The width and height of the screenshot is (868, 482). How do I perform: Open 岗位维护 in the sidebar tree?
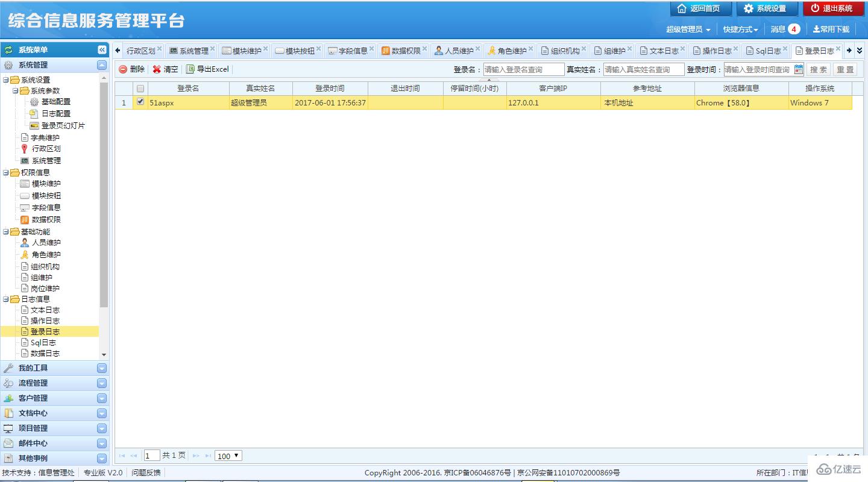[x=45, y=288]
